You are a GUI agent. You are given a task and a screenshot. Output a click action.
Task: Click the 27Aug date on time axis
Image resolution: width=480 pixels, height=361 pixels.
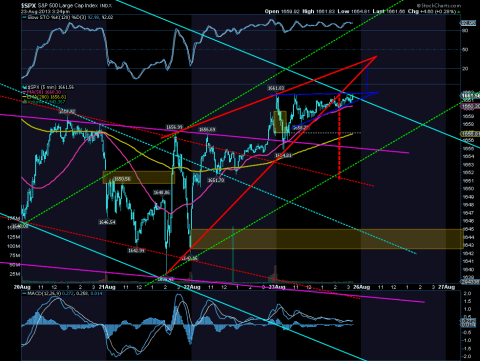coord(447,287)
